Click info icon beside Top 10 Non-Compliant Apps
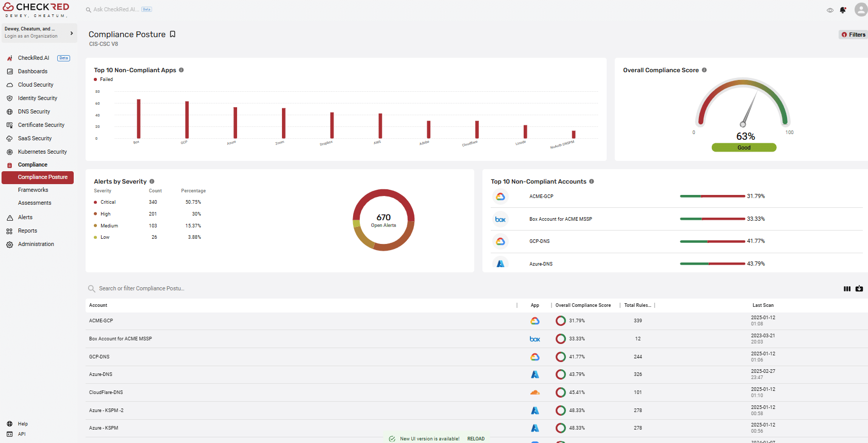The height and width of the screenshot is (443, 868). point(181,70)
